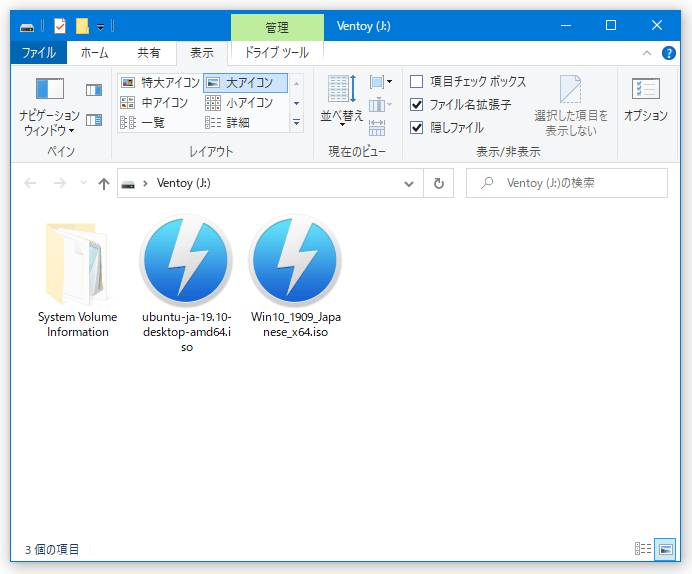Expand the address bar root chevron
This screenshot has height=574, width=692.
coord(145,183)
